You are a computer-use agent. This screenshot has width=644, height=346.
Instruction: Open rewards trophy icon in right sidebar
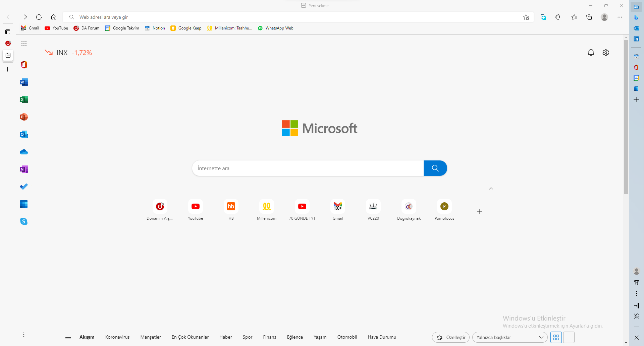(637, 283)
